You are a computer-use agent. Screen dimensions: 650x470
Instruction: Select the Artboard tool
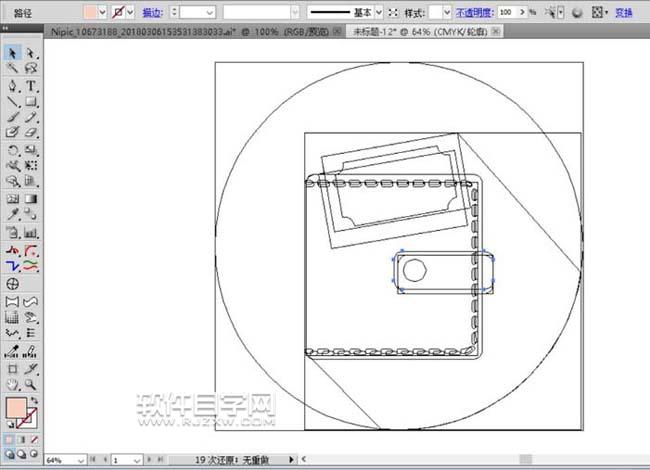coord(12,368)
